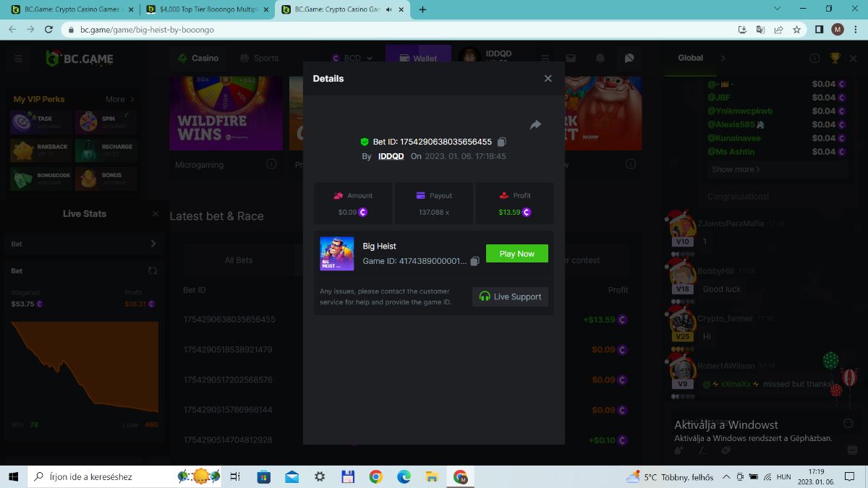Image resolution: width=868 pixels, height=488 pixels.
Task: Click the share arrow icon in Details
Action: [x=535, y=125]
